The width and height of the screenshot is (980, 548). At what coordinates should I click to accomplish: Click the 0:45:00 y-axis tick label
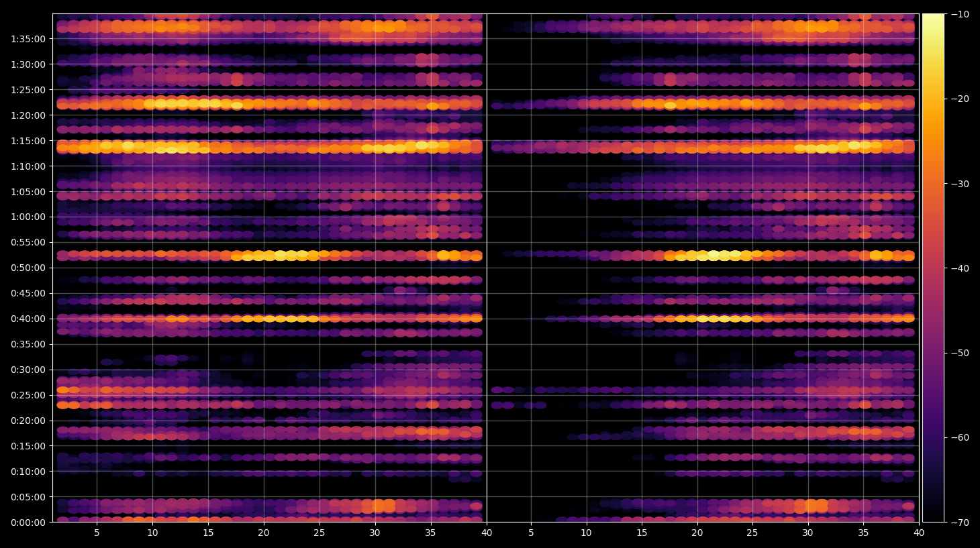coord(28,293)
